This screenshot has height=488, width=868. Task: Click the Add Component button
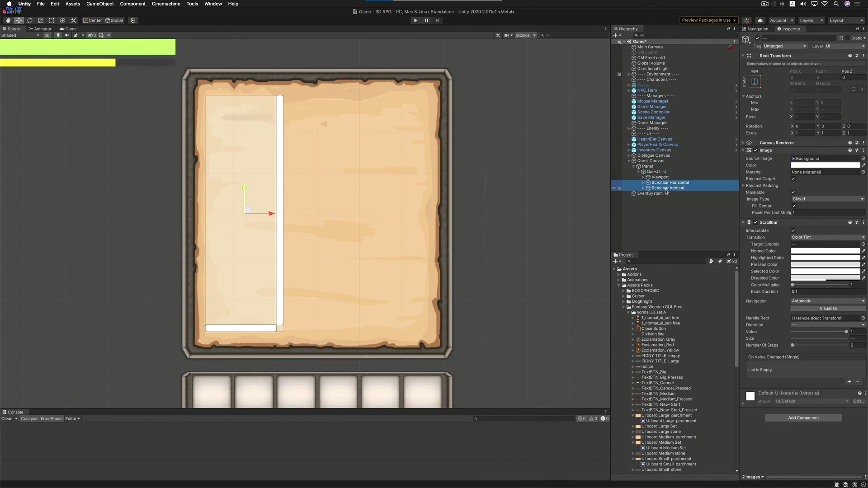803,418
